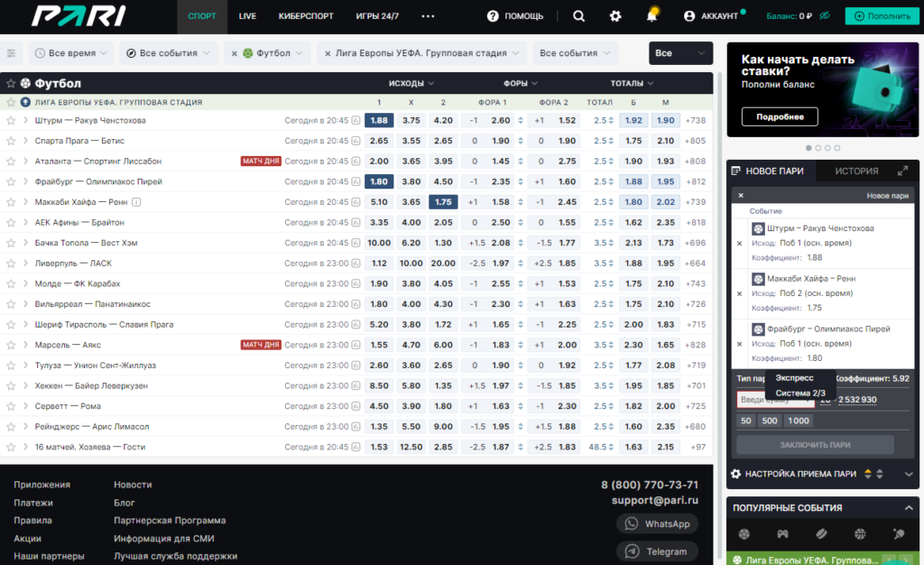Star the Аталанта — Спортинг Лиссабон match
The image size is (924, 565).
[11, 162]
